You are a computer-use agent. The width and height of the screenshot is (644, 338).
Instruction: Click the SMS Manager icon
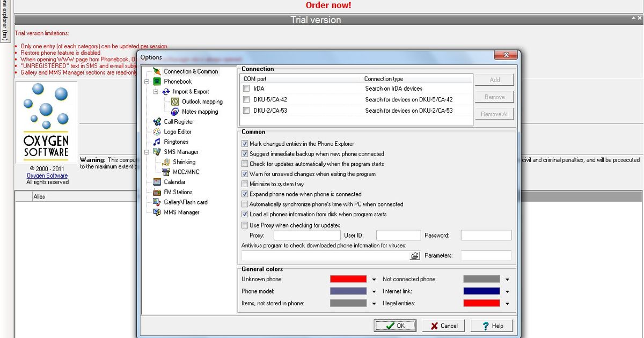click(x=157, y=152)
